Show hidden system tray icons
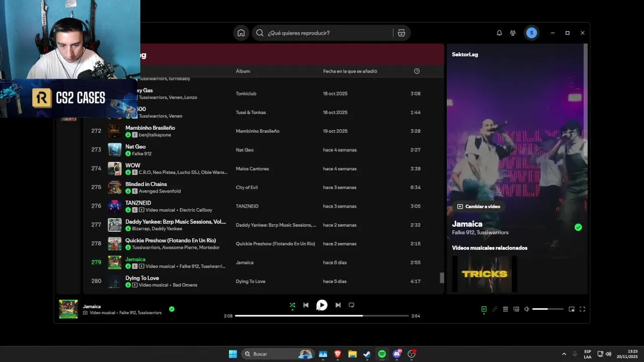Viewport: 644px width, 362px height. click(x=564, y=354)
